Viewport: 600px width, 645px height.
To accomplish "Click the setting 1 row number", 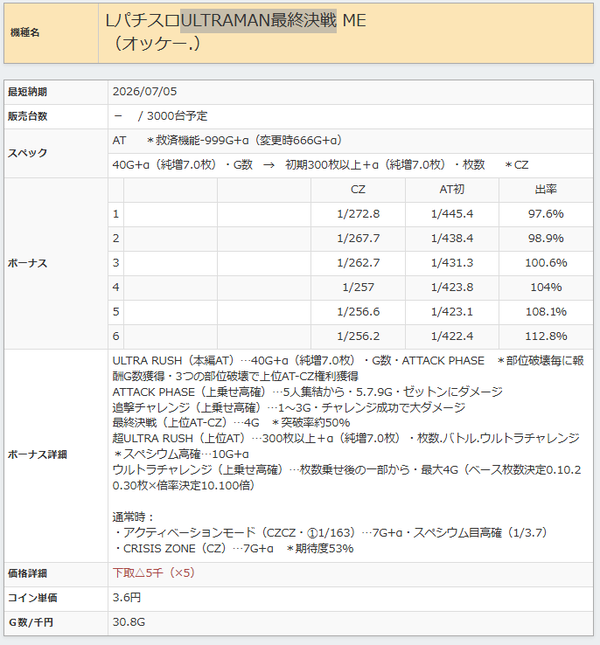I will coord(116,214).
